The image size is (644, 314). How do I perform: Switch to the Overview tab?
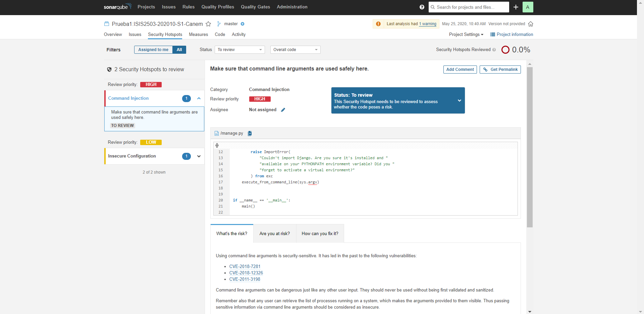pyautogui.click(x=113, y=35)
